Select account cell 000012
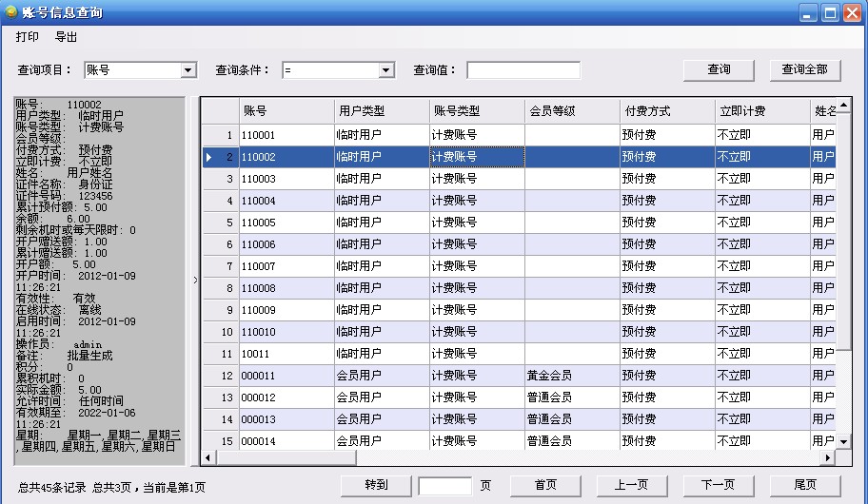Image resolution: width=868 pixels, height=504 pixels. point(286,397)
